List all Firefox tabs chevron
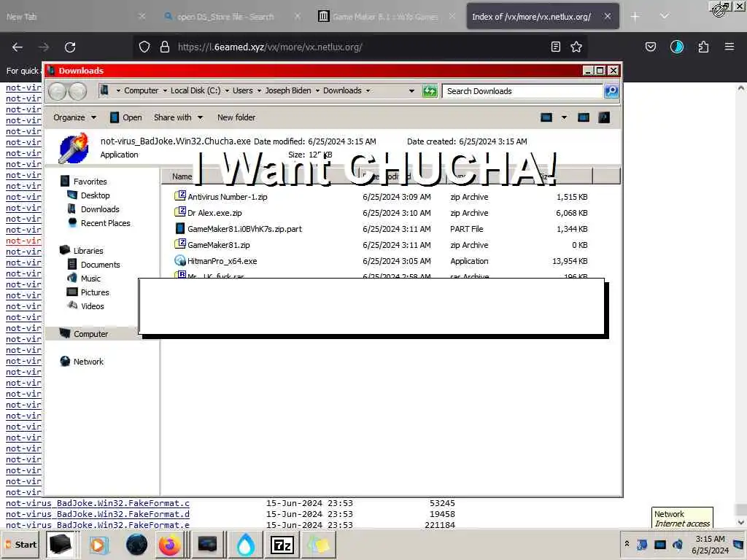Viewport: 747px width, 560px height. [665, 16]
